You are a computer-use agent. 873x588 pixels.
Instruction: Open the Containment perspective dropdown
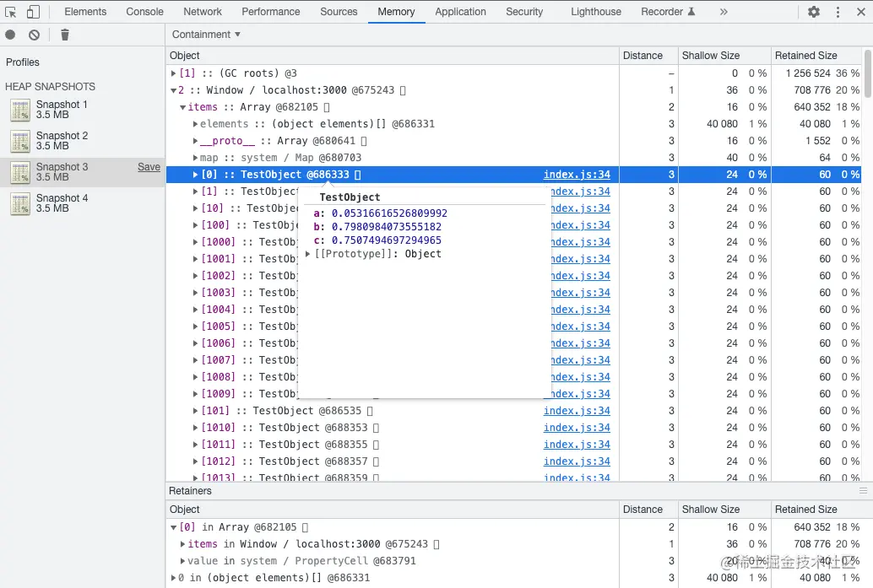206,35
